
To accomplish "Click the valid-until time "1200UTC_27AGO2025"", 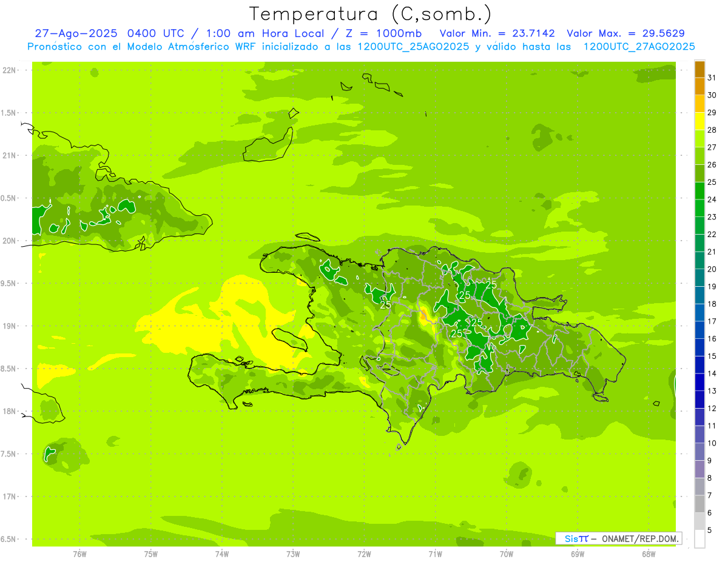I will pos(639,47).
